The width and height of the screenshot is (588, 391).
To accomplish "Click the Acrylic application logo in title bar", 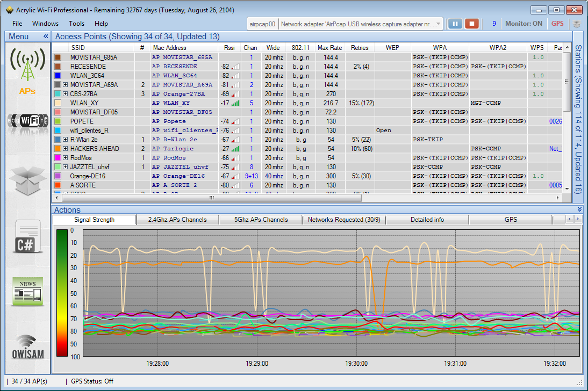I will point(10,10).
